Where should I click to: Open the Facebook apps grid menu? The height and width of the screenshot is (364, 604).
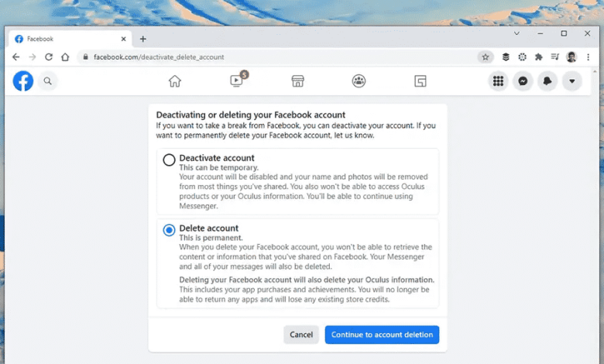498,81
